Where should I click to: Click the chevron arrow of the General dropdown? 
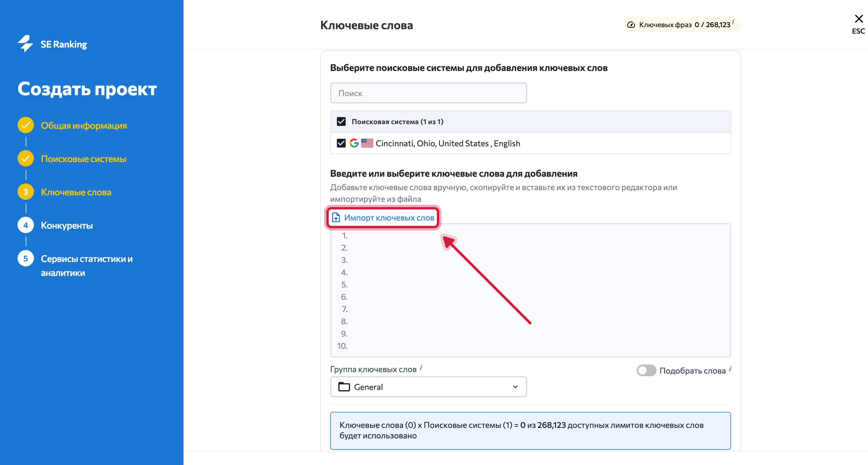point(515,387)
